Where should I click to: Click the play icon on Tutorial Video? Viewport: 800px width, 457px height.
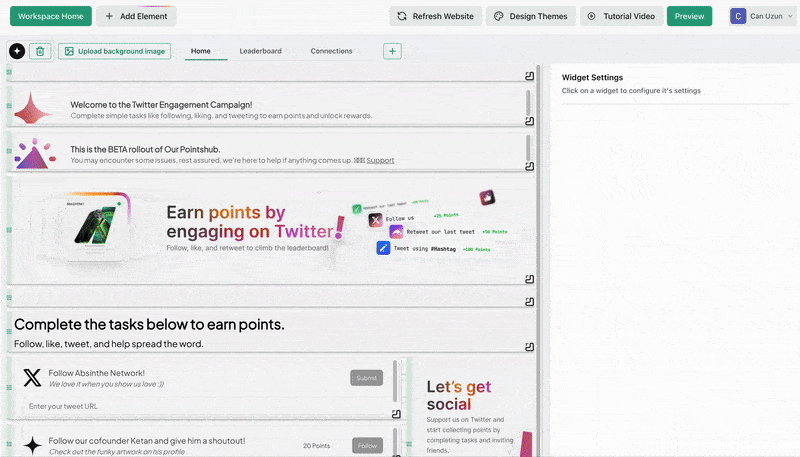591,16
